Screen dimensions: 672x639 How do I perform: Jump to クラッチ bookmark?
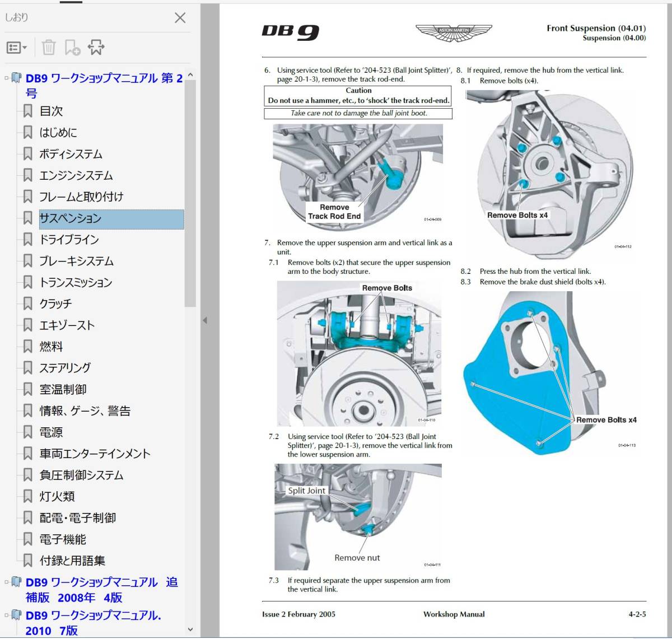tap(55, 304)
